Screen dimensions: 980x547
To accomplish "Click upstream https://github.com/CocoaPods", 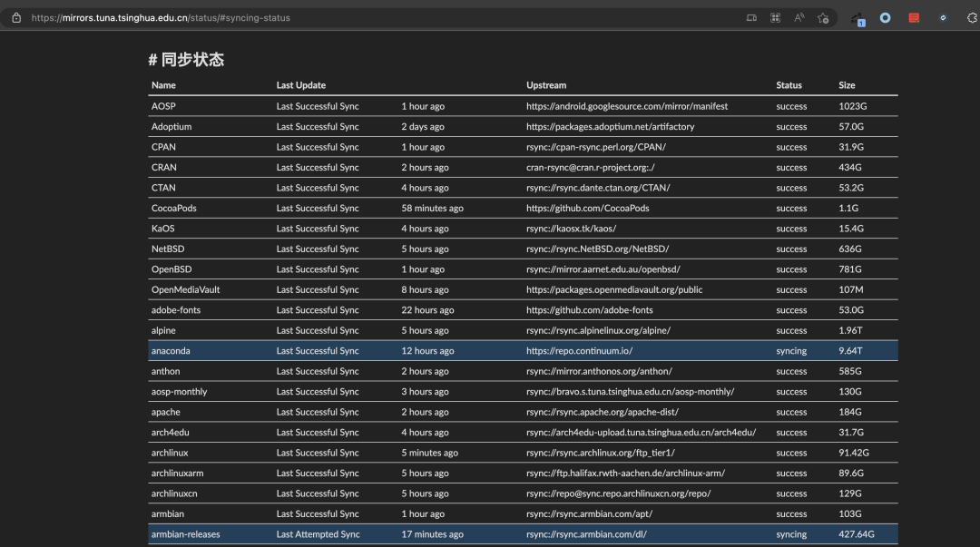I will (x=587, y=208).
